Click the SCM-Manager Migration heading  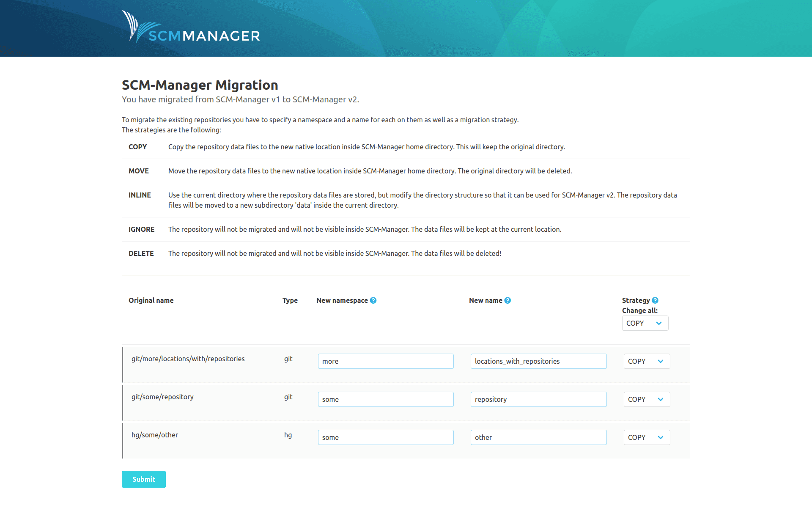[200, 85]
